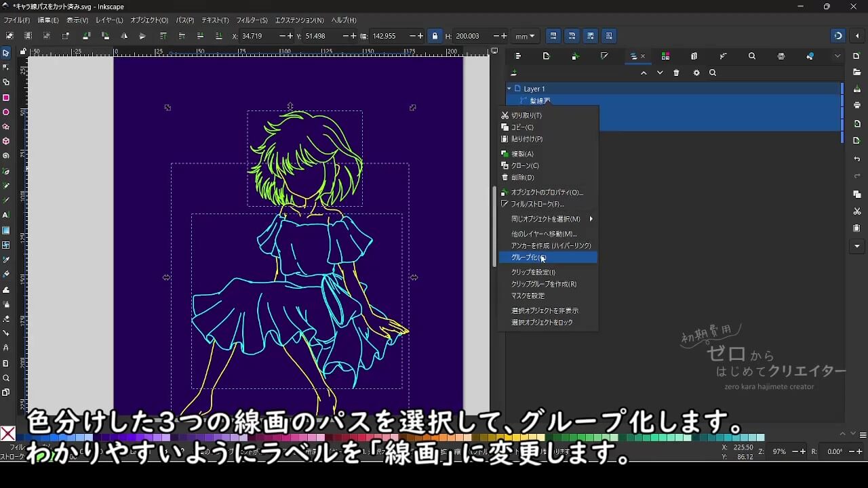This screenshot has width=868, height=488.
Task: Toggle the guide lock at ruler corner
Action: 23,52
